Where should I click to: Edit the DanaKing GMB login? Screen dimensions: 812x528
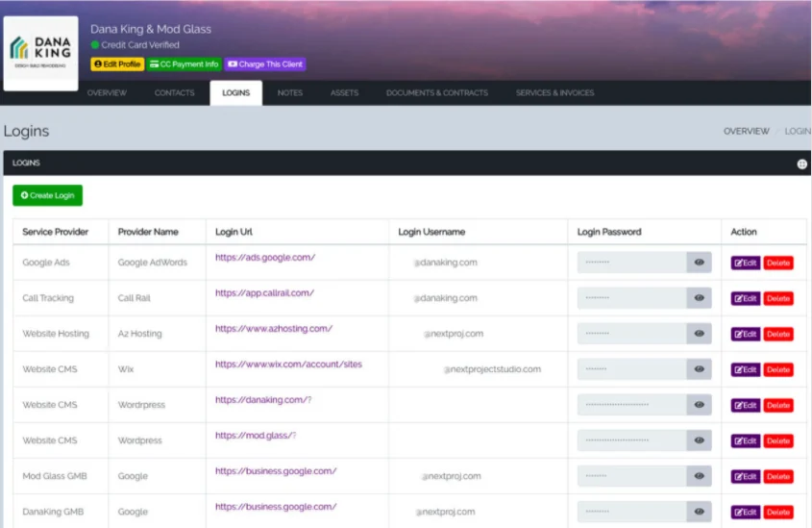click(745, 512)
